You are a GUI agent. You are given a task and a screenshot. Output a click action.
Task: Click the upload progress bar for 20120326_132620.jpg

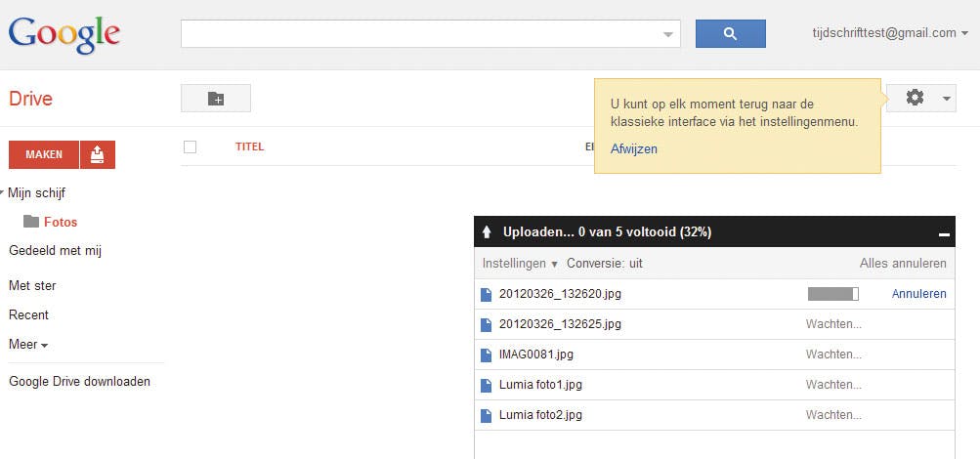(833, 294)
